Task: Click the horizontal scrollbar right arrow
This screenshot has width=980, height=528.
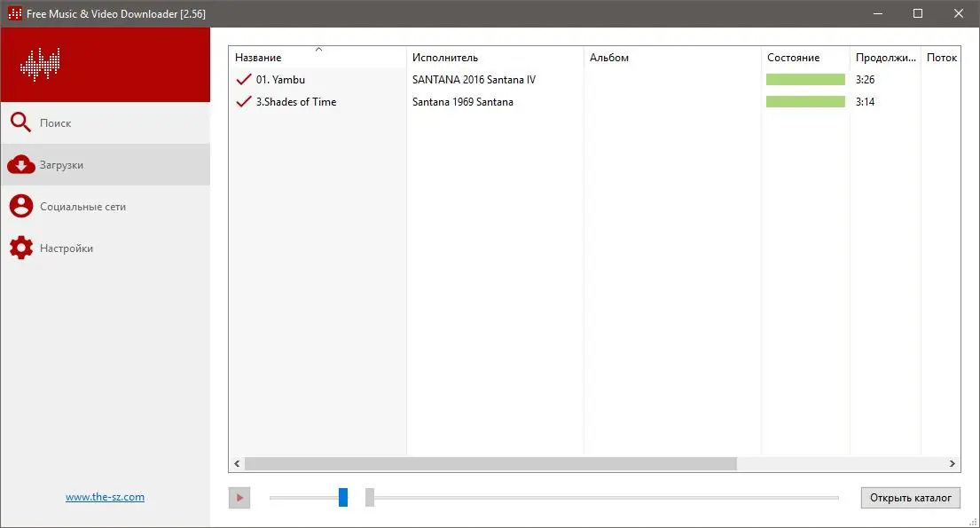Action: click(952, 463)
